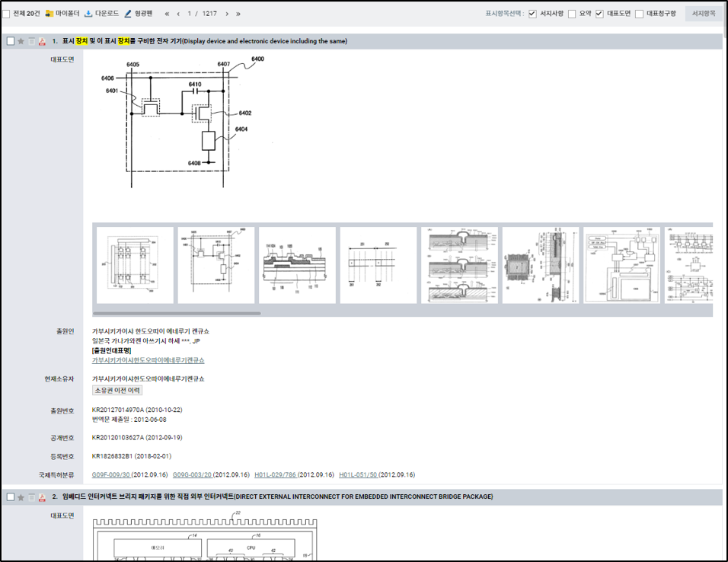Screen dimensions: 728x562
Task: Go to the first results page
Action: 167,14
